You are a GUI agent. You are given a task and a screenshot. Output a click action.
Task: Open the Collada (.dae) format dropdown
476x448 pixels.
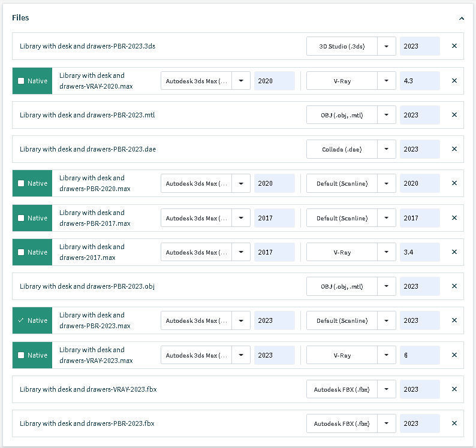pos(386,149)
